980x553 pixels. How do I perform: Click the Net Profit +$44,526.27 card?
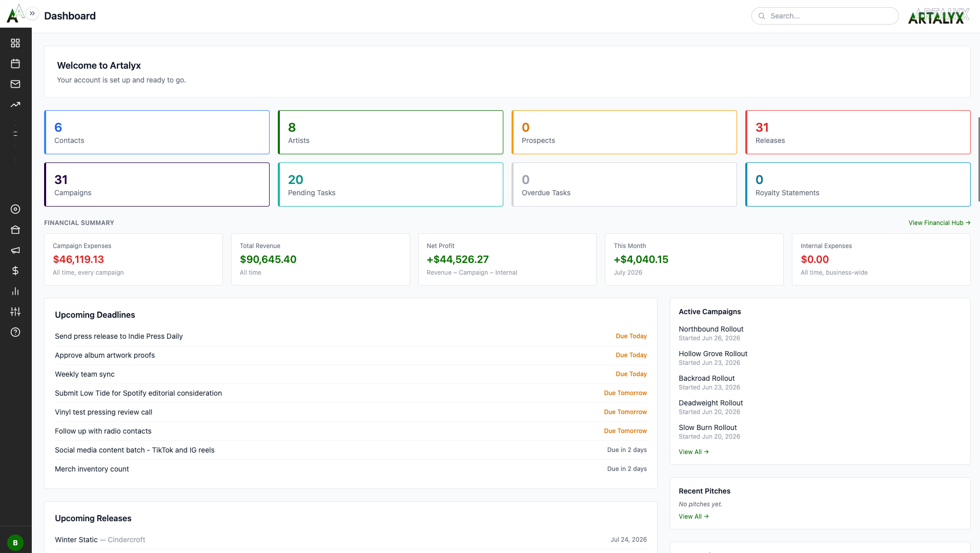(507, 259)
